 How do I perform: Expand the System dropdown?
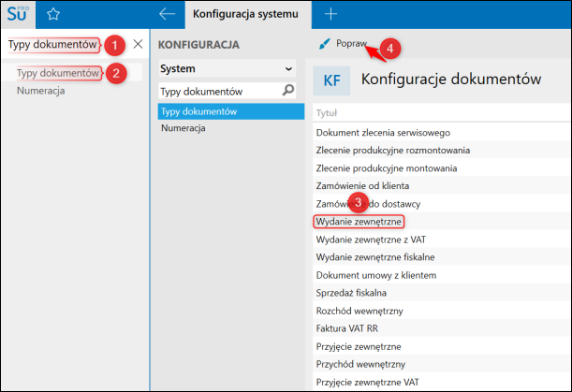click(227, 68)
